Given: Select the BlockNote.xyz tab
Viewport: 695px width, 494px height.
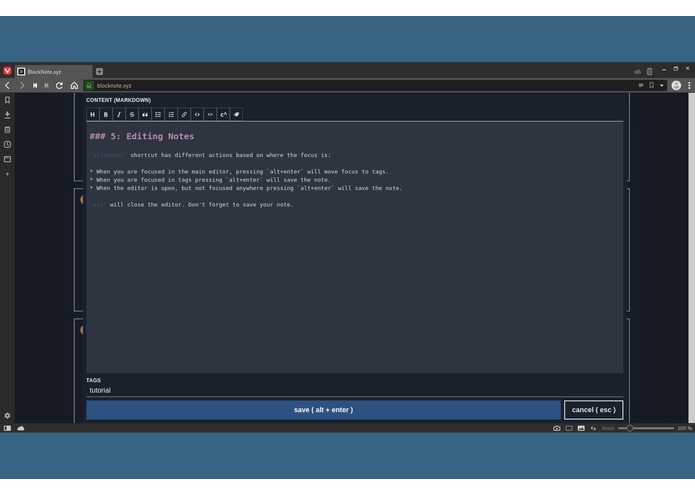Looking at the screenshot, I should tap(54, 71).
